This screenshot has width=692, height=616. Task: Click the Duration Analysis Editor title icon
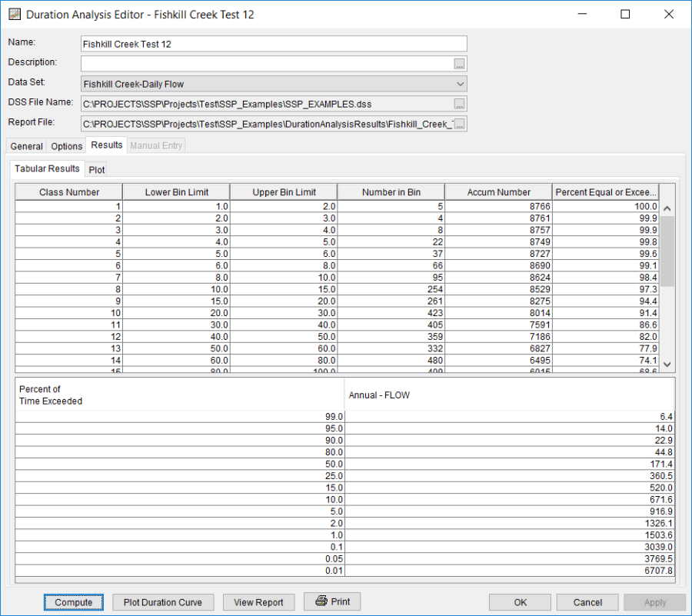(x=15, y=14)
